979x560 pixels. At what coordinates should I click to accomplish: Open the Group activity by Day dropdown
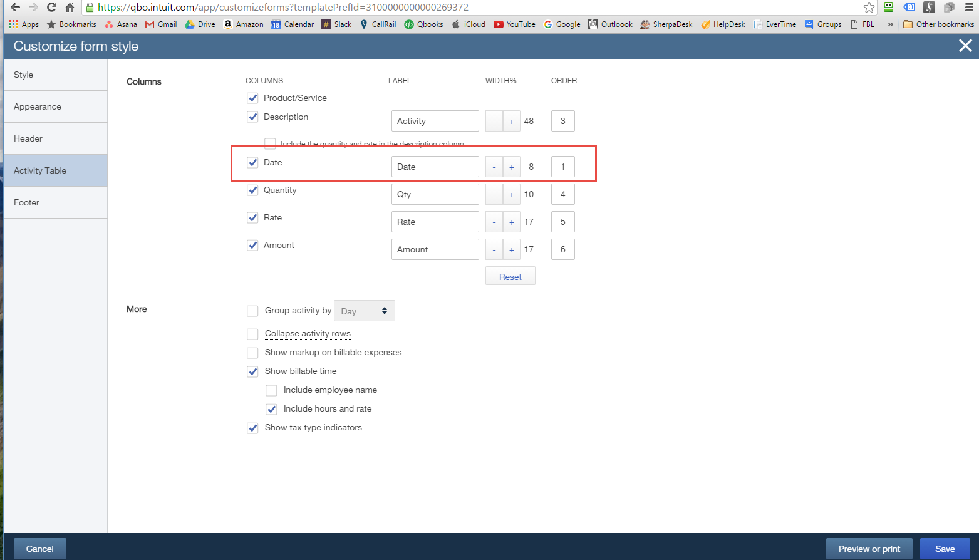tap(364, 310)
